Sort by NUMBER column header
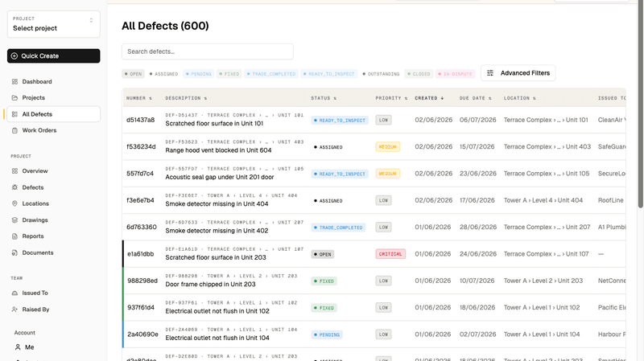 [x=139, y=98]
